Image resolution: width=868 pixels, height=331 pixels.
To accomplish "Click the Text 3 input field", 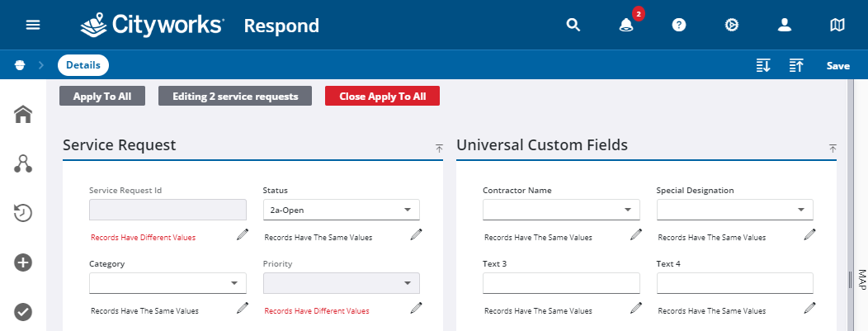I will click(561, 283).
